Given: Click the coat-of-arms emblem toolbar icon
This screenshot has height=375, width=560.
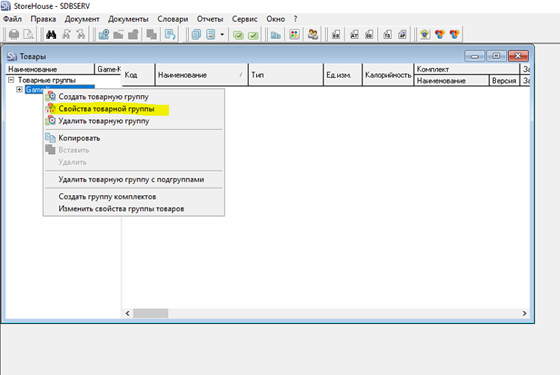Looking at the screenshot, I should click(425, 34).
